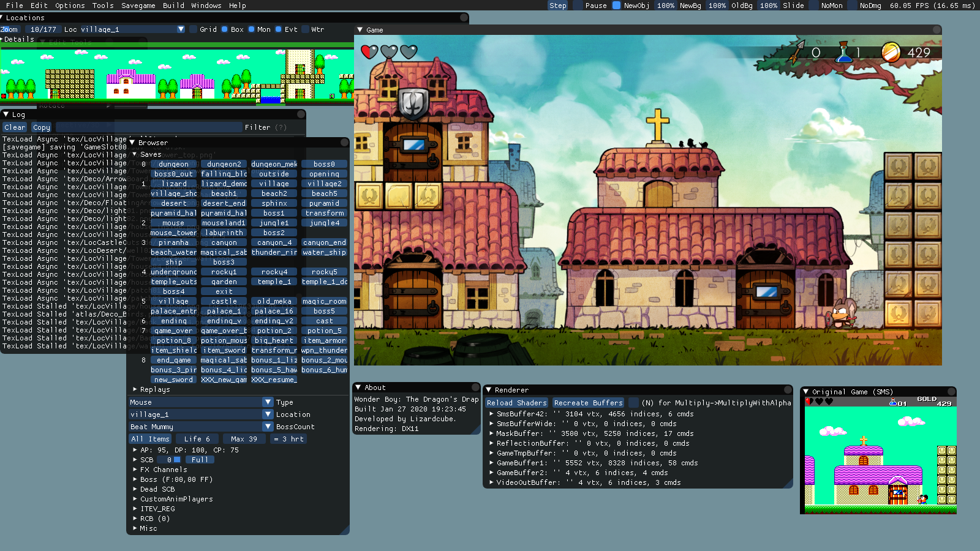
Task: Open the Savegame menu
Action: point(138,6)
